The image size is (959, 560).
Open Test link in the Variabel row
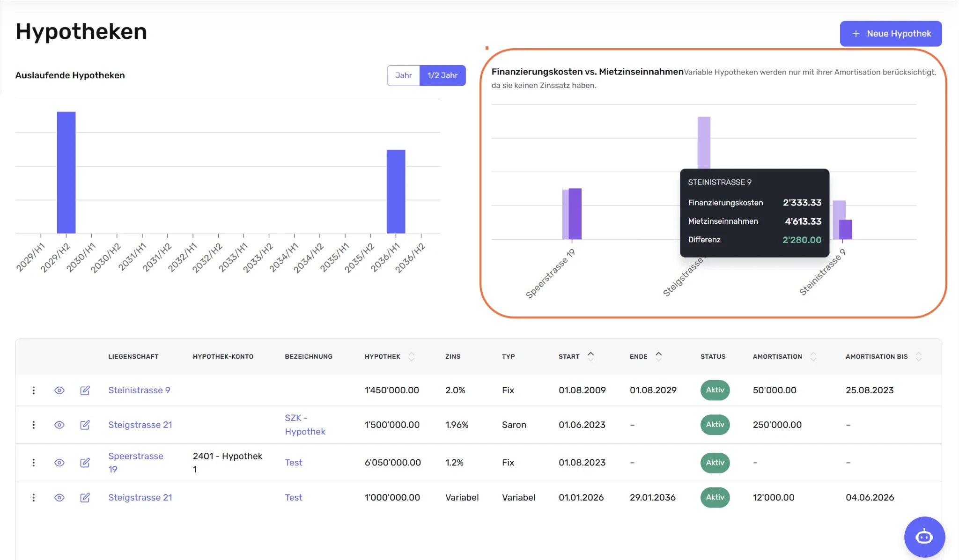coord(294,497)
